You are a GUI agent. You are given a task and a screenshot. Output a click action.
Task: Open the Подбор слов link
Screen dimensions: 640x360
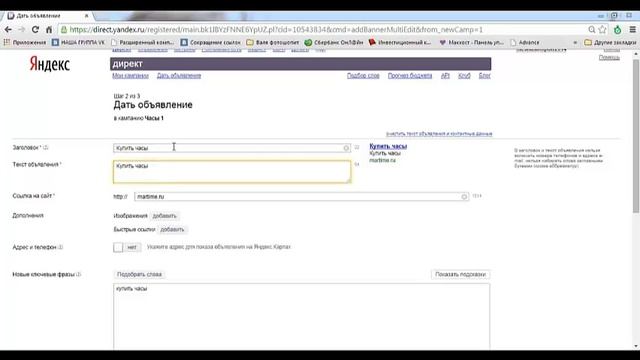363,76
